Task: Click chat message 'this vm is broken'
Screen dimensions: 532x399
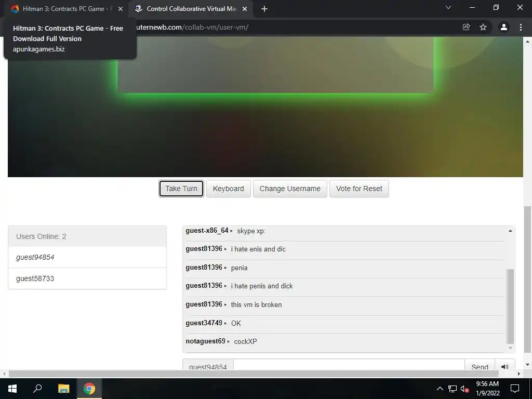Action: point(256,304)
